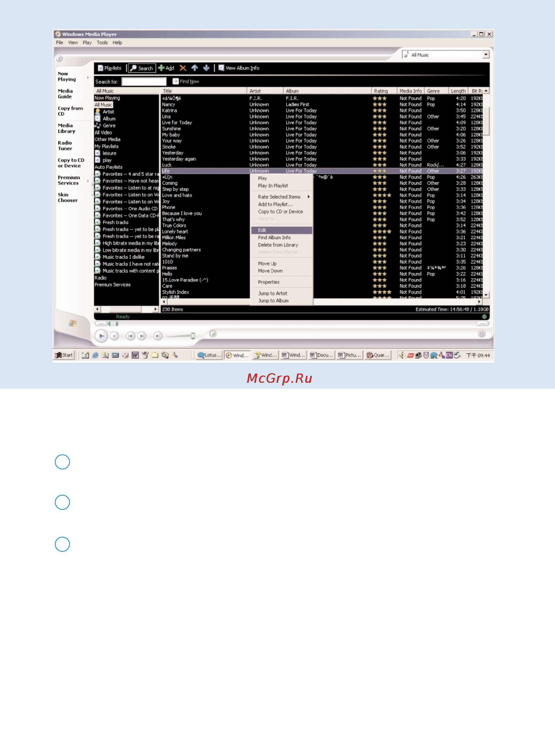Viewport: 555px width, 756px height.
Task: Click the Search toolbar button
Action: pos(142,68)
